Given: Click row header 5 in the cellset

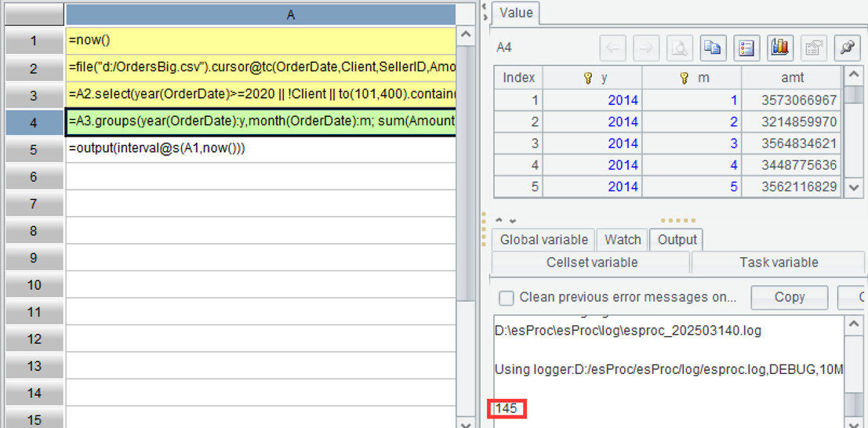Looking at the screenshot, I should click(34, 149).
